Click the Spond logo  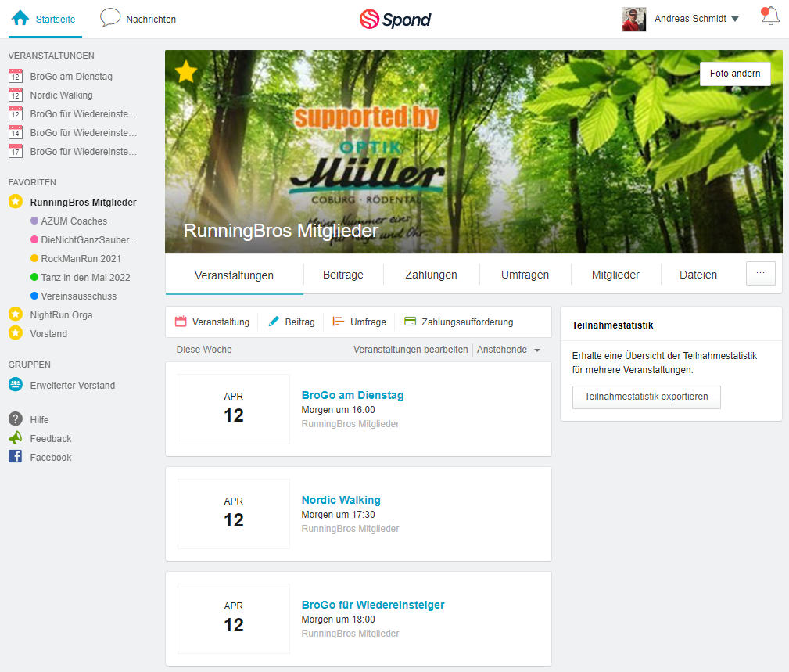[396, 19]
